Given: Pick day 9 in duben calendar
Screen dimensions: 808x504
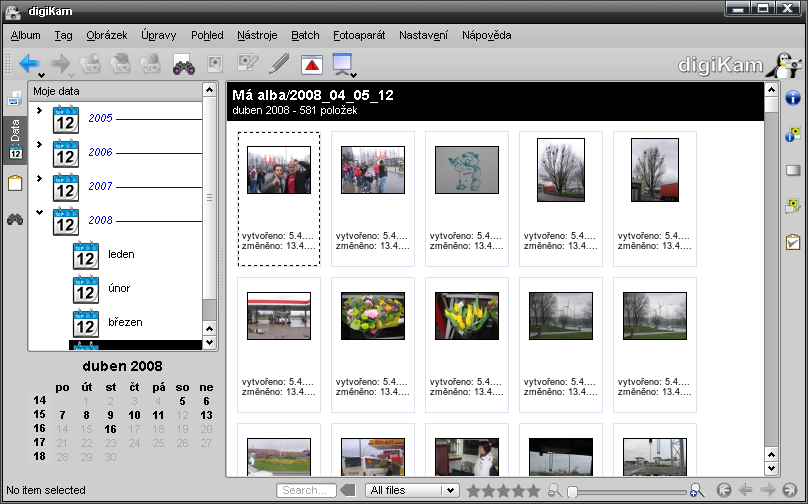Looking at the screenshot, I should tap(110, 415).
